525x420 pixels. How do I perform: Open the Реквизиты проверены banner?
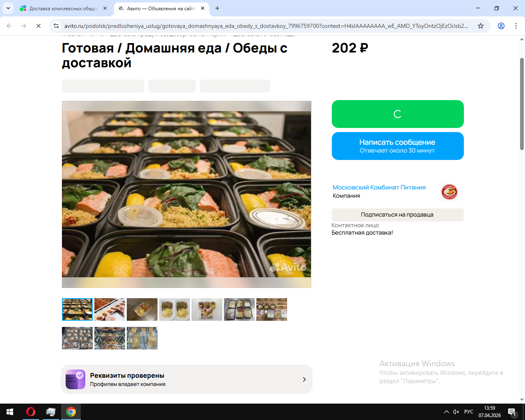(x=187, y=379)
